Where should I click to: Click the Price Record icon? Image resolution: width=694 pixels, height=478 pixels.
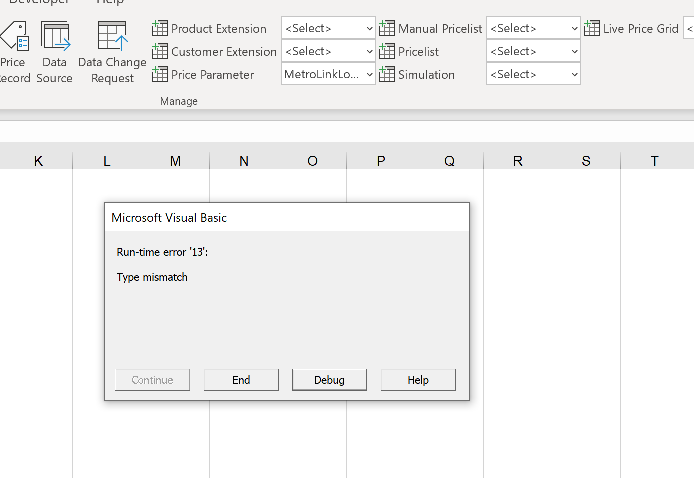coord(14,40)
